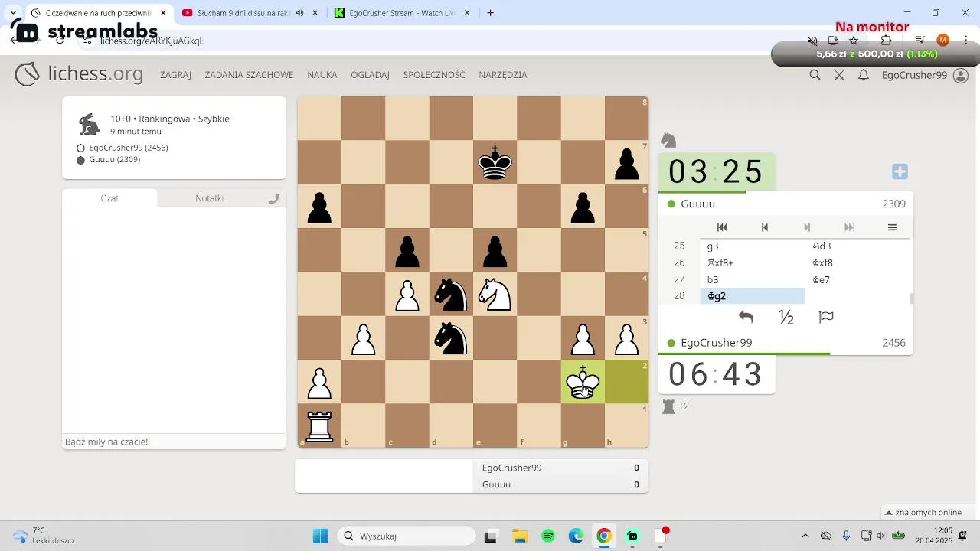This screenshot has width=980, height=551.
Task: Open the notifications bell
Action: coord(864,75)
